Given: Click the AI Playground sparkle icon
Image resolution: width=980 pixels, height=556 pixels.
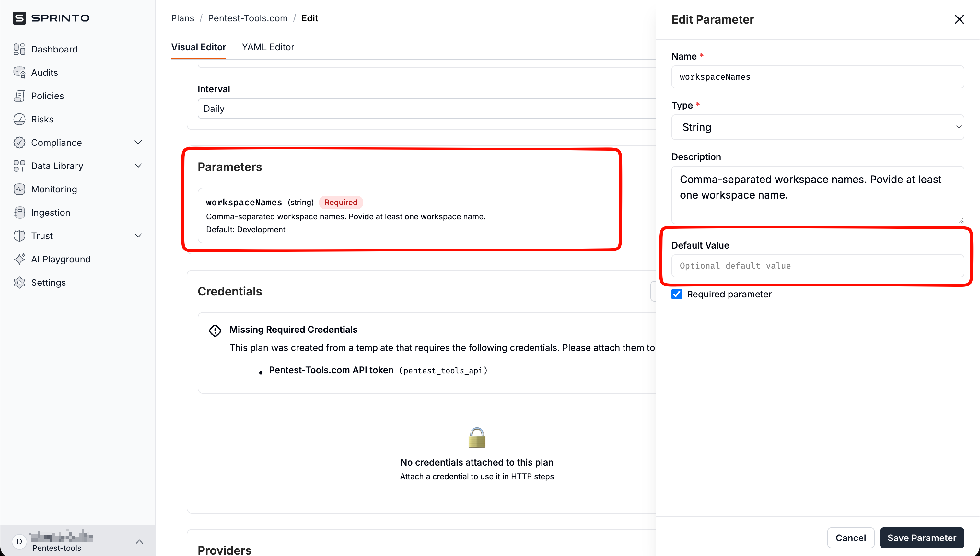Looking at the screenshot, I should click(19, 259).
